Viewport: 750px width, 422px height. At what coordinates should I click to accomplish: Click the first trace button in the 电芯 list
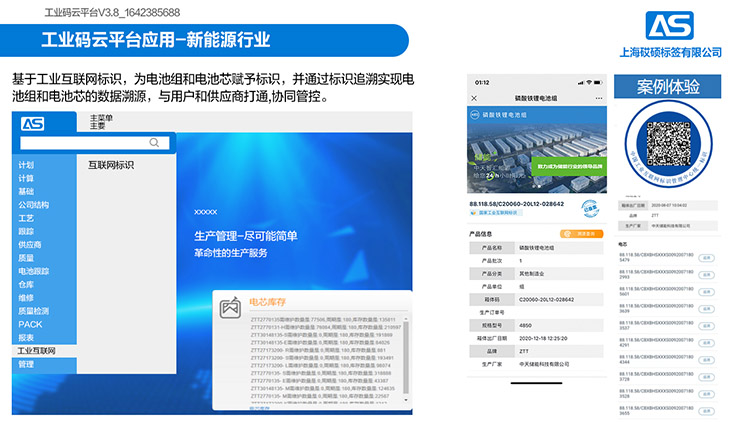click(706, 258)
